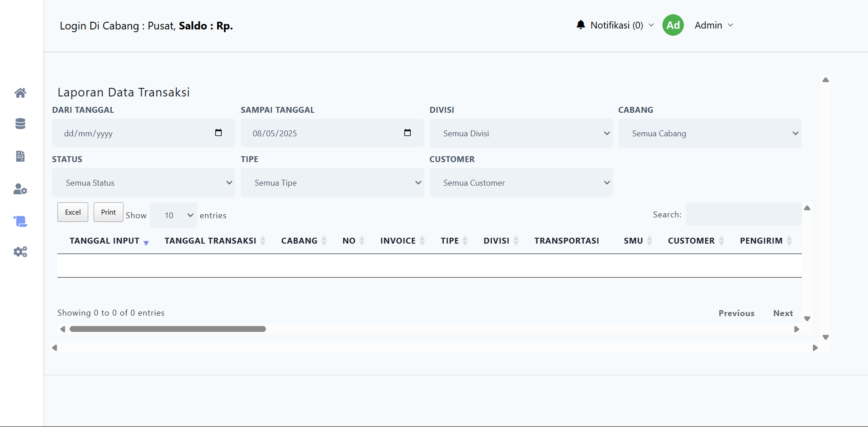Viewport: 868px width, 427px height.
Task: Open calendar picker for Dari Tanggal
Action: [218, 133]
